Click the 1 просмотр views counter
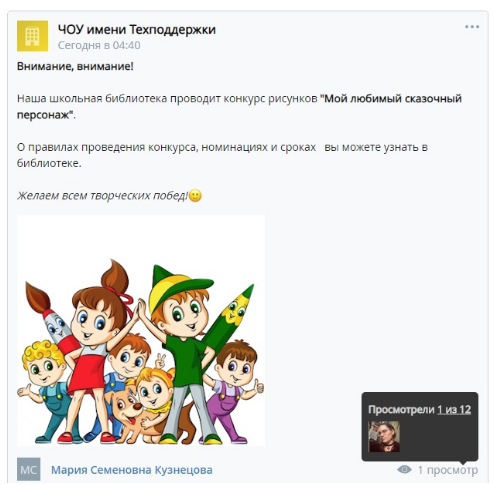The image size is (494, 485). [x=448, y=470]
